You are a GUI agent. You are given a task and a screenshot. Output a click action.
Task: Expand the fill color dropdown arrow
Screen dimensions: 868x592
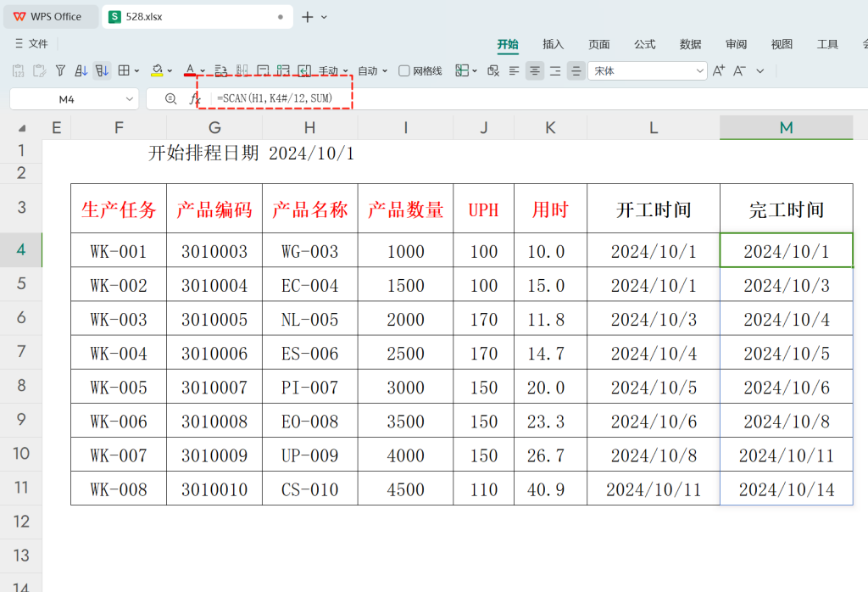pos(170,71)
